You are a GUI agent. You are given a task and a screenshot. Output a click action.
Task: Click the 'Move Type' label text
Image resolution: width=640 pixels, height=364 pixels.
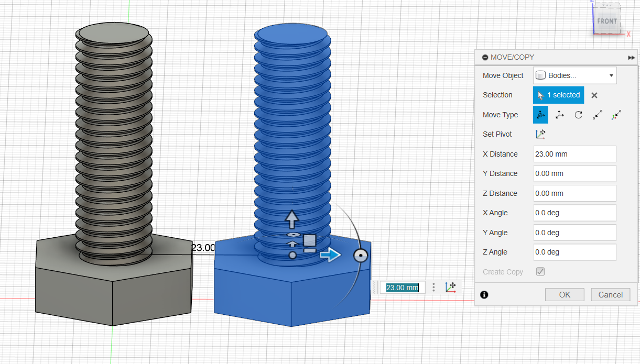click(x=500, y=115)
